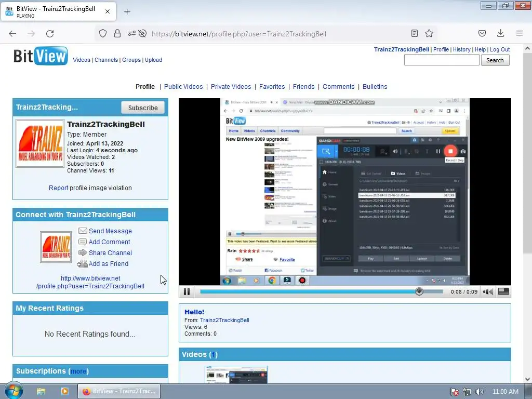The height and width of the screenshot is (399, 532).
Task: Open Firefox hamburger application menu
Action: (x=520, y=33)
